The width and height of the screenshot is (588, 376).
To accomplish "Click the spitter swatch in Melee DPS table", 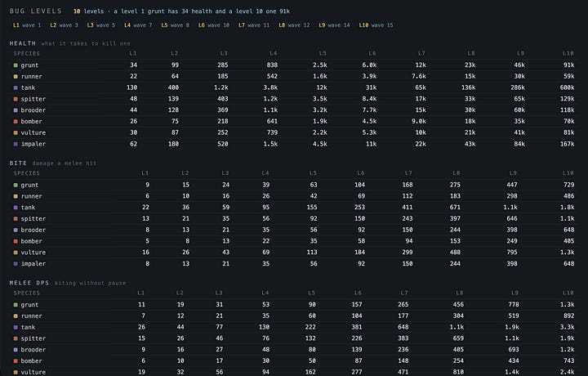I will (x=16, y=338).
